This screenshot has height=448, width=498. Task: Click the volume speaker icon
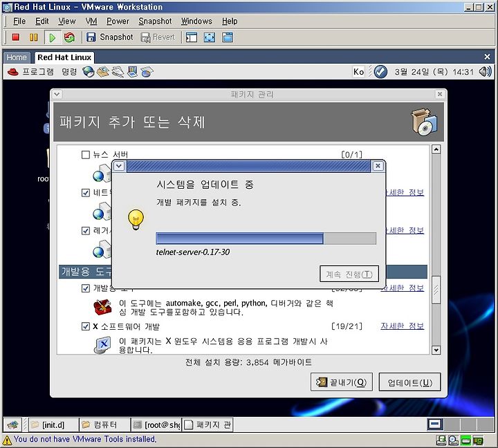pos(485,72)
